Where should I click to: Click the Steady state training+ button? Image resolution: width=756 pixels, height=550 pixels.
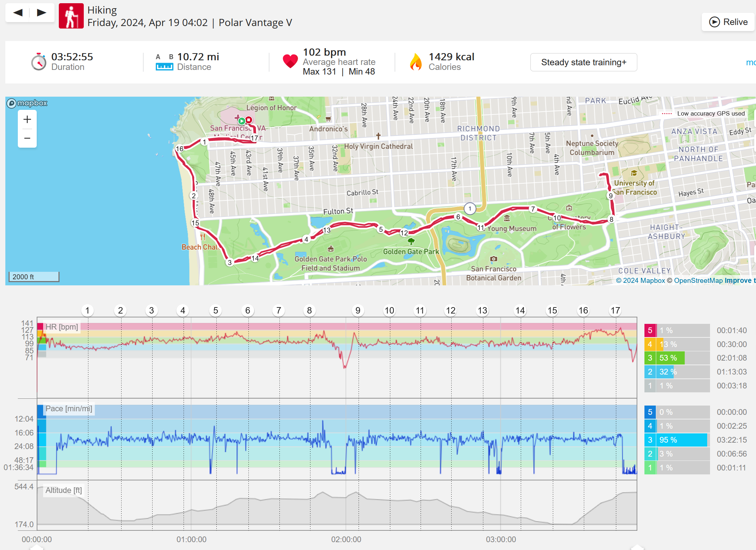[x=583, y=62]
